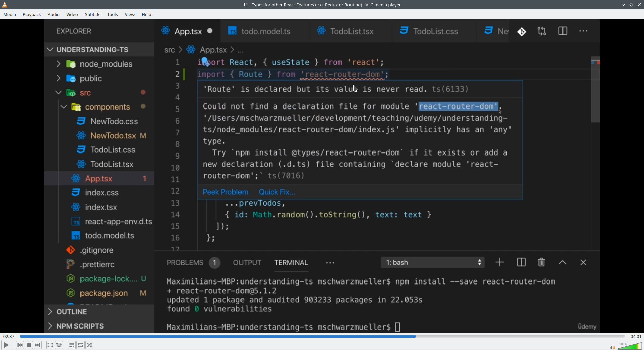Open the Subtitle menu
Image resolution: width=644 pixels, height=350 pixels.
tap(93, 14)
